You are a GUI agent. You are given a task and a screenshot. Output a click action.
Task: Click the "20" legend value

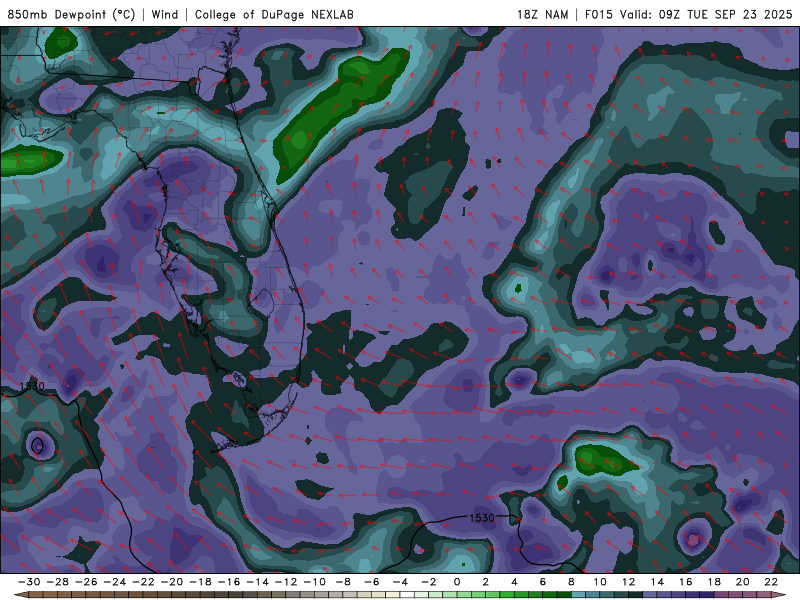click(742, 582)
